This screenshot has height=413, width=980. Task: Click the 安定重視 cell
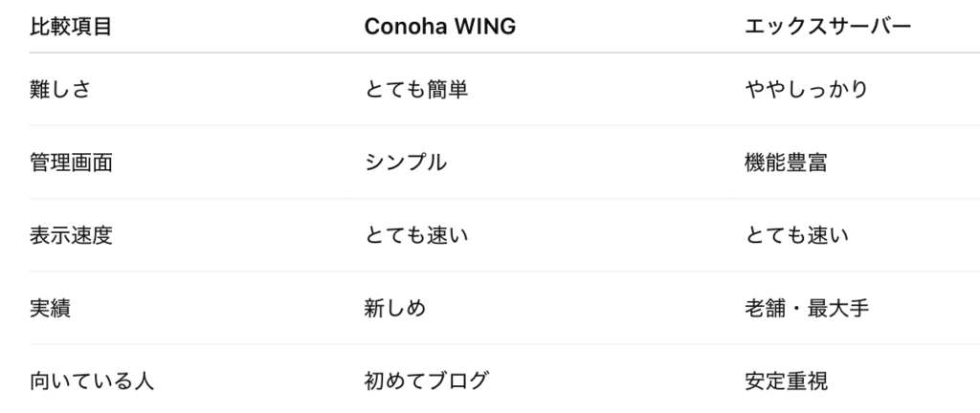[785, 380]
